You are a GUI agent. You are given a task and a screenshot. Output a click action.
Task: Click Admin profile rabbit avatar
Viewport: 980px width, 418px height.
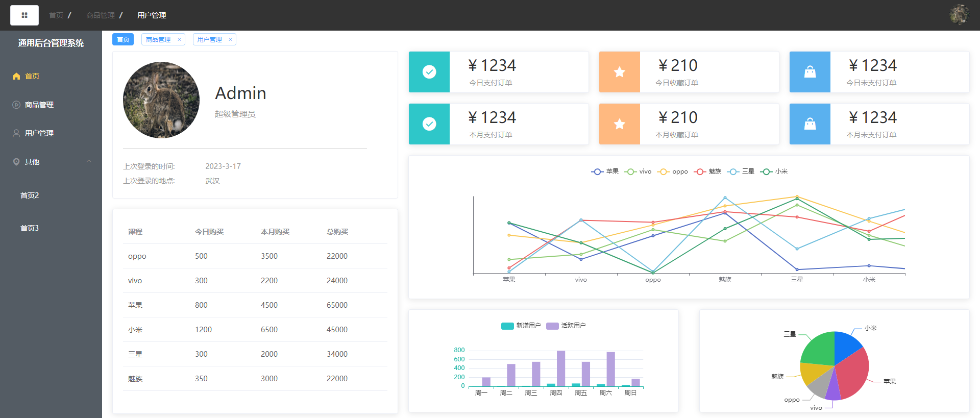[161, 100]
